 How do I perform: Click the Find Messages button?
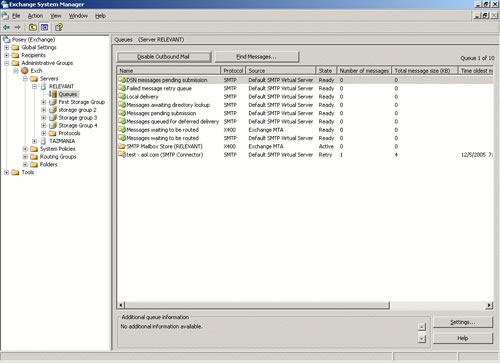257,57
